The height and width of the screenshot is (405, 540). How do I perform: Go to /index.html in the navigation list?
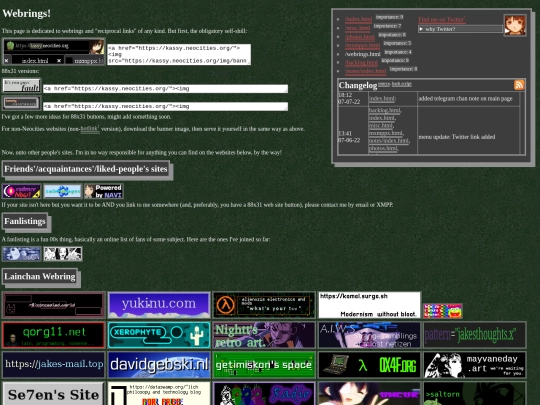358,19
